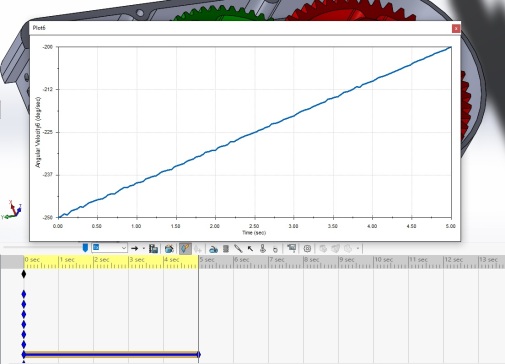This screenshot has width=505, height=364.
Task: Add a Spring element
Action: [226, 249]
